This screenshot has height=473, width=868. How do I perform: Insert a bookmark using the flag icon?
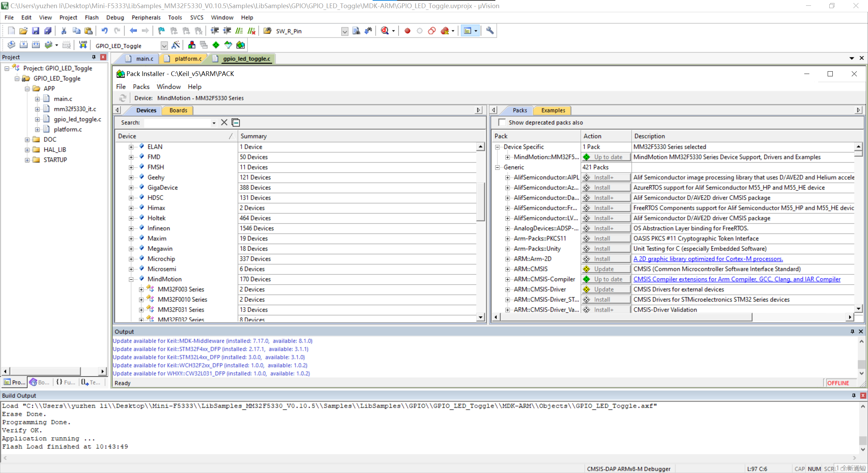[161, 31]
